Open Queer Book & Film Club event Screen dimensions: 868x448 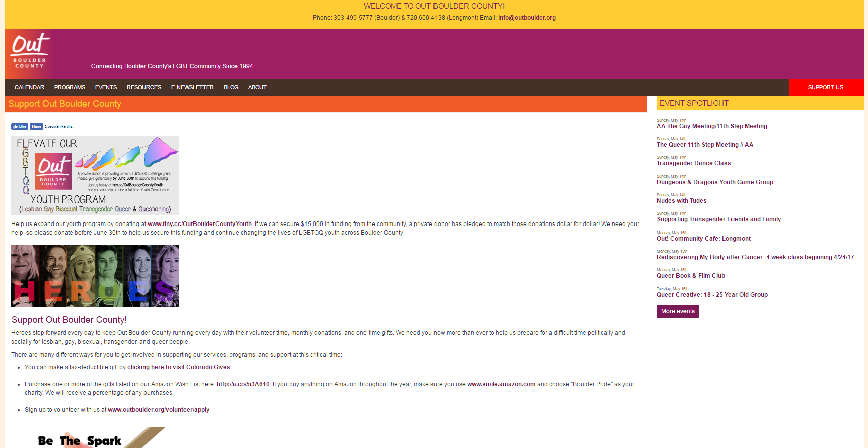(691, 276)
